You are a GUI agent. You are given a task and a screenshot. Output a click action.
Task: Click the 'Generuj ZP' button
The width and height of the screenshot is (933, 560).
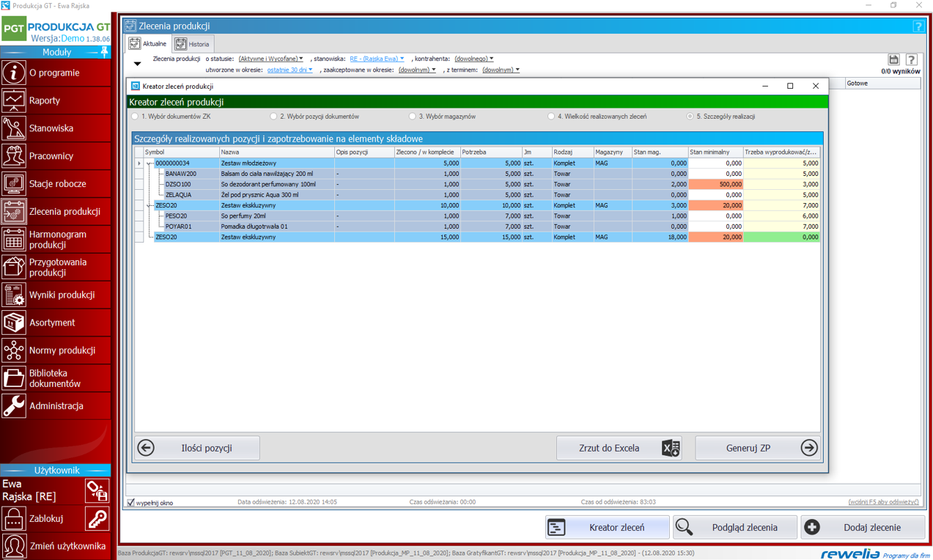[x=756, y=448]
